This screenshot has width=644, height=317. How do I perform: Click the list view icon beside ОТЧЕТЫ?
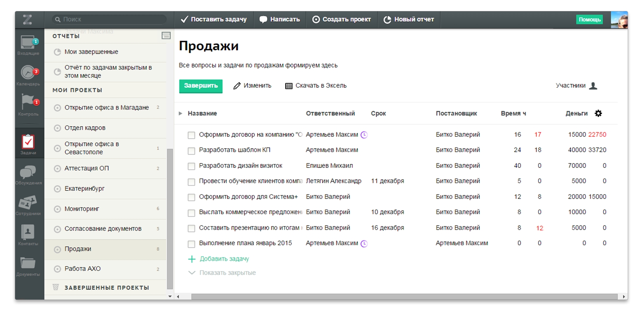click(x=166, y=36)
